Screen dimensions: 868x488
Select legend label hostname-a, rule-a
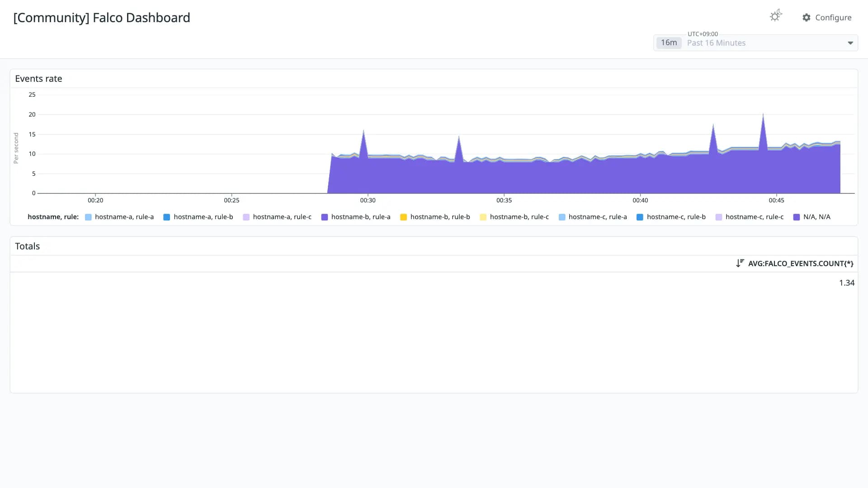(x=124, y=217)
